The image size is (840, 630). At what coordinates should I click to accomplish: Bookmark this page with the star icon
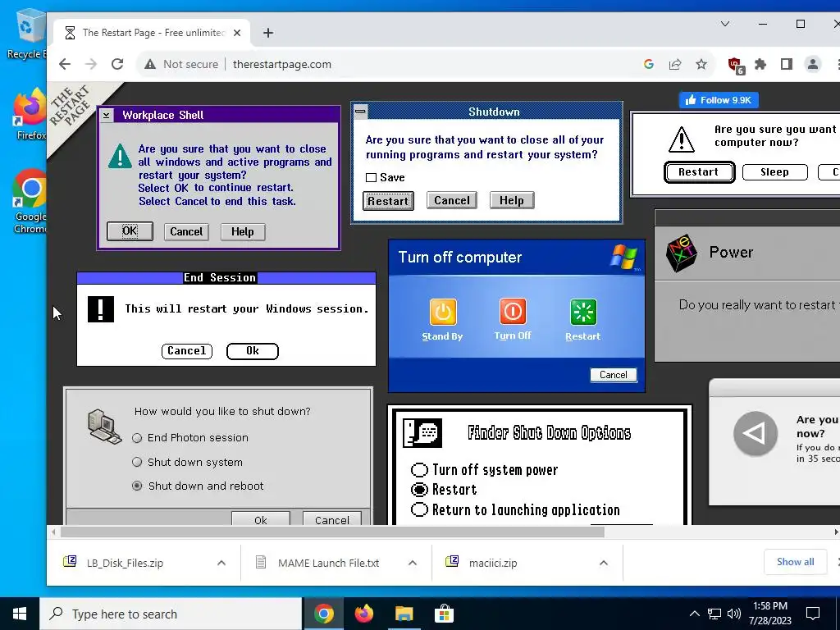point(701,64)
